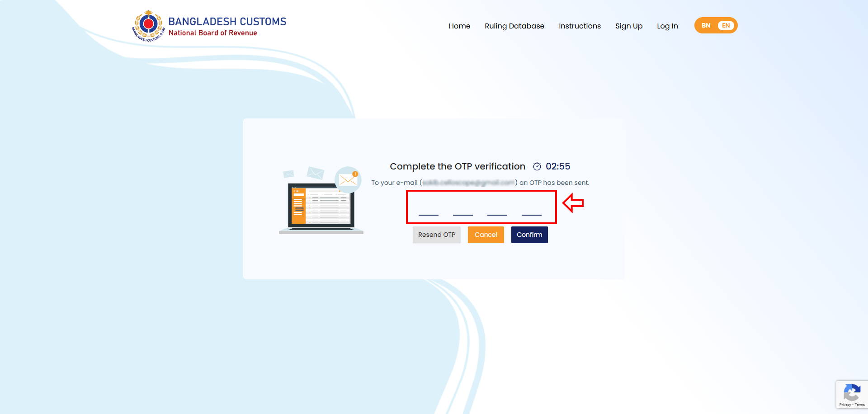The image size is (868, 414).
Task: Click the BANGLADESH CUSTOMS title text
Action: [227, 21]
